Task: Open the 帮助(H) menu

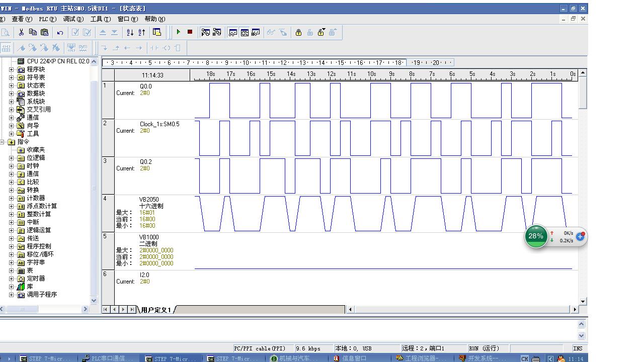Action: pos(154,19)
